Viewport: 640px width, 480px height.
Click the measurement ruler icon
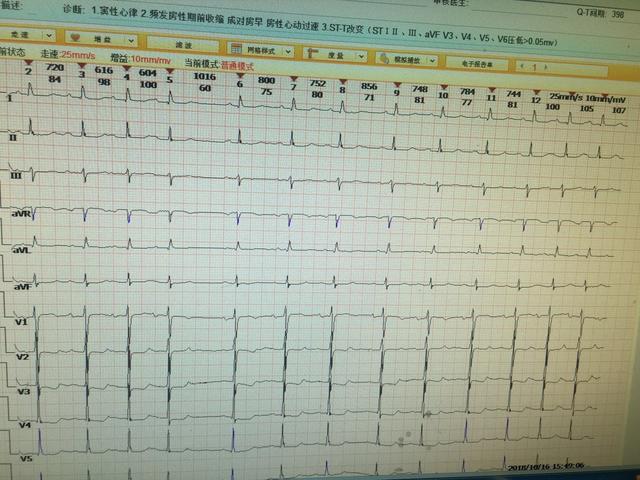(313, 53)
